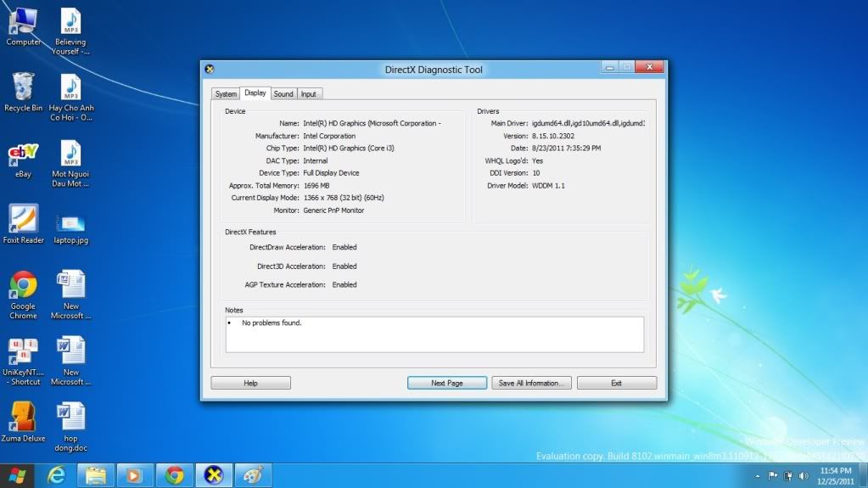Click the Notes box with No problems found
This screenshot has height=488, width=868.
coord(434,334)
